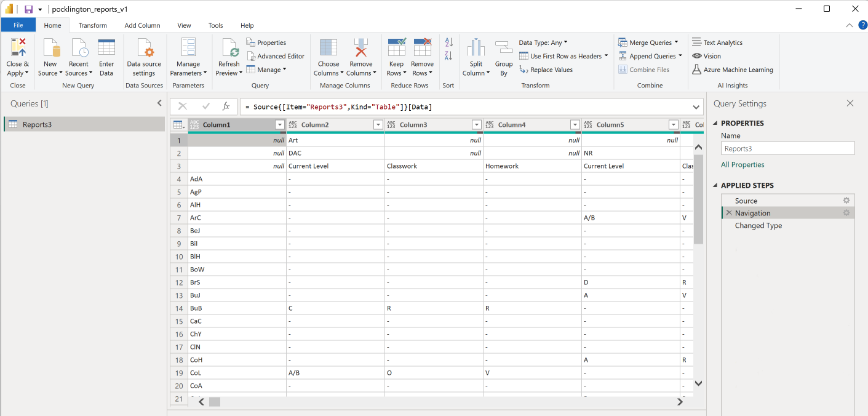This screenshot has width=868, height=416.
Task: Open All Properties link
Action: coord(743,164)
